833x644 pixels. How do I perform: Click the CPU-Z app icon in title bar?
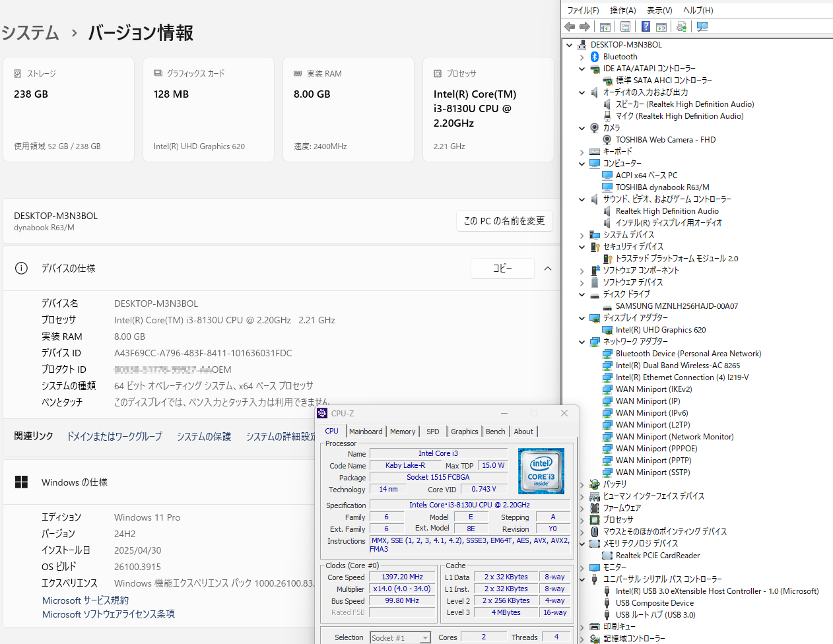tap(322, 413)
